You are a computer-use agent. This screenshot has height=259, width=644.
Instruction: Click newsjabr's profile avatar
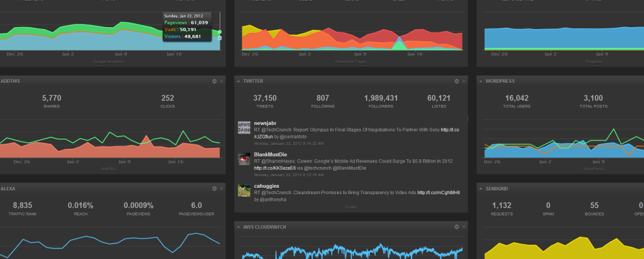244,128
